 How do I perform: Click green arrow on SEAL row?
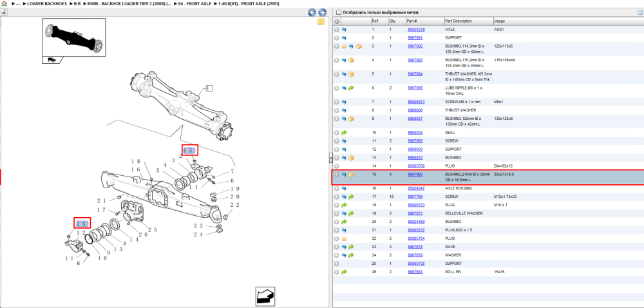tap(344, 133)
